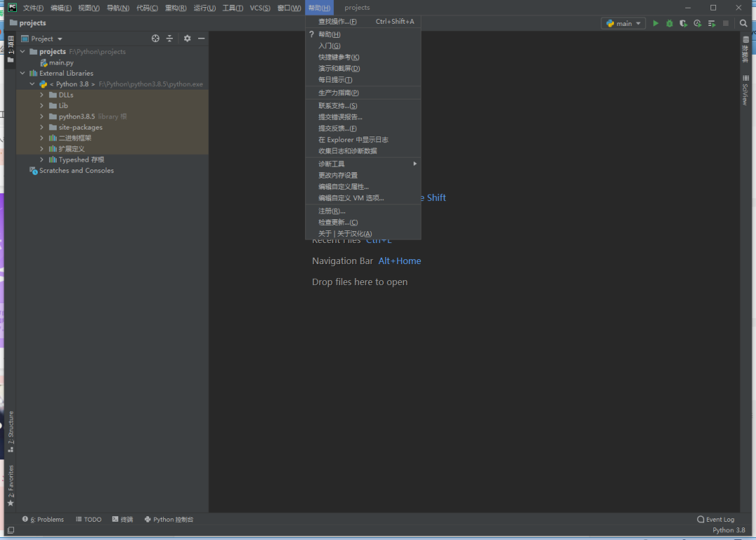Image resolution: width=756 pixels, height=540 pixels.
Task: Choose 更改内存设置 menu entry
Action: point(363,175)
